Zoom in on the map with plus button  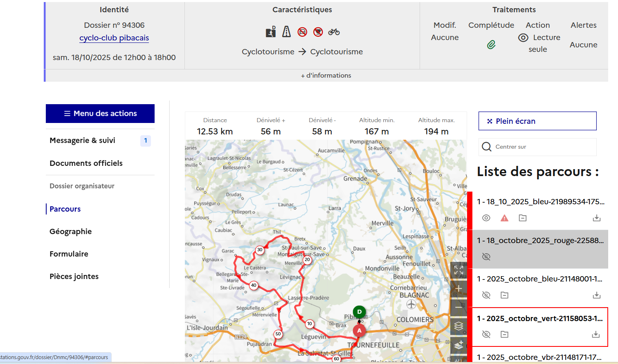pos(458,288)
